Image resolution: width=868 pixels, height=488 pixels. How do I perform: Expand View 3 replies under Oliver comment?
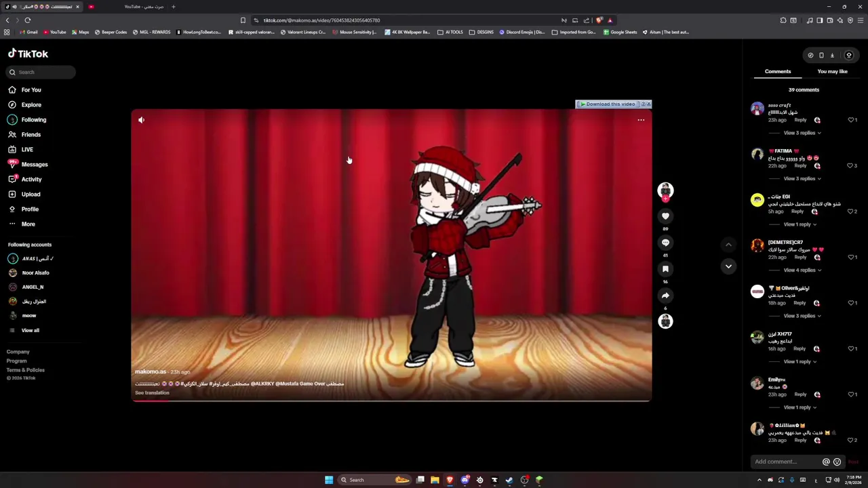pos(802,316)
